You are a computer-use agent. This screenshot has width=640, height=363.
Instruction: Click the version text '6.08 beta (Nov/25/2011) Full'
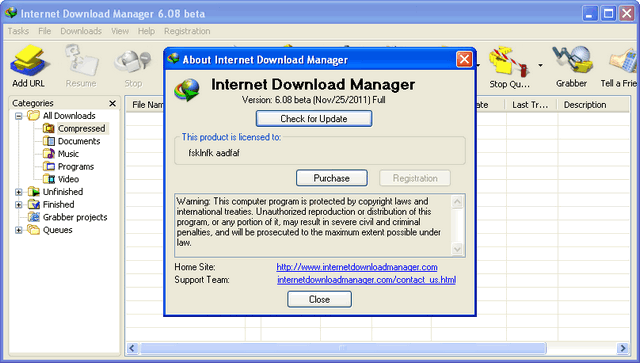pyautogui.click(x=330, y=100)
